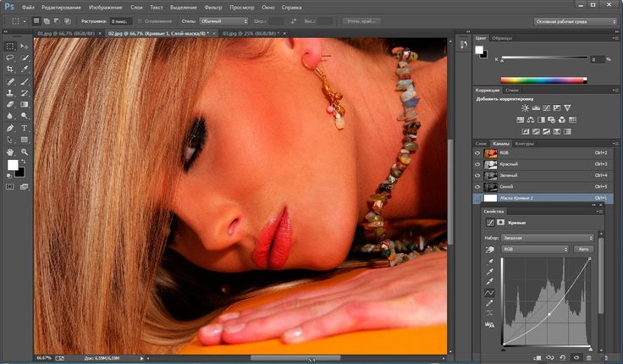Switch to the Слои tab

481,143
